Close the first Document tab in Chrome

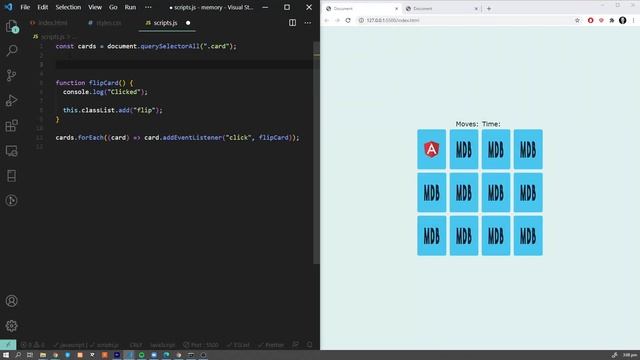[396, 9]
